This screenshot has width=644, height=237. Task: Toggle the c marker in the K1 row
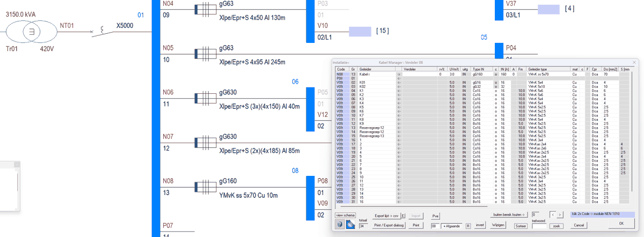pos(496,90)
